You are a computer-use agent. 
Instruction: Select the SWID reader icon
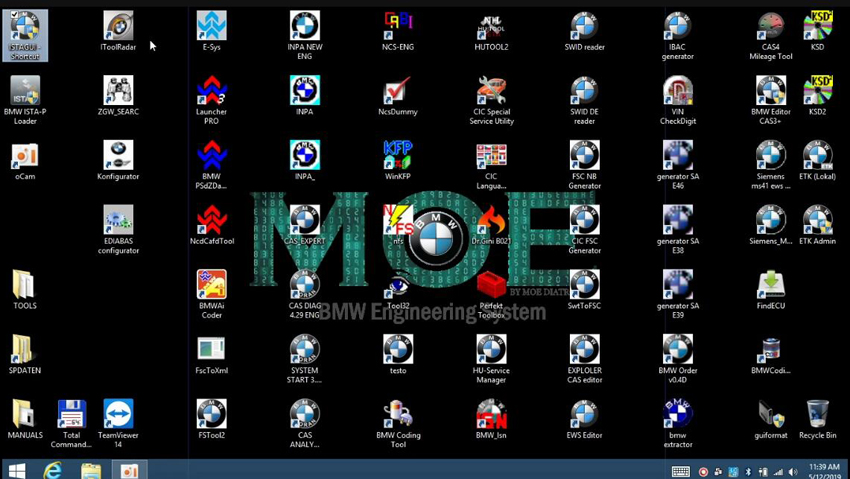[584, 31]
